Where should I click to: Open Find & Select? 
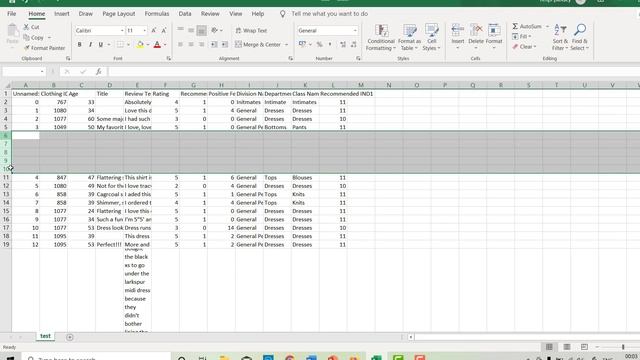tap(580, 38)
